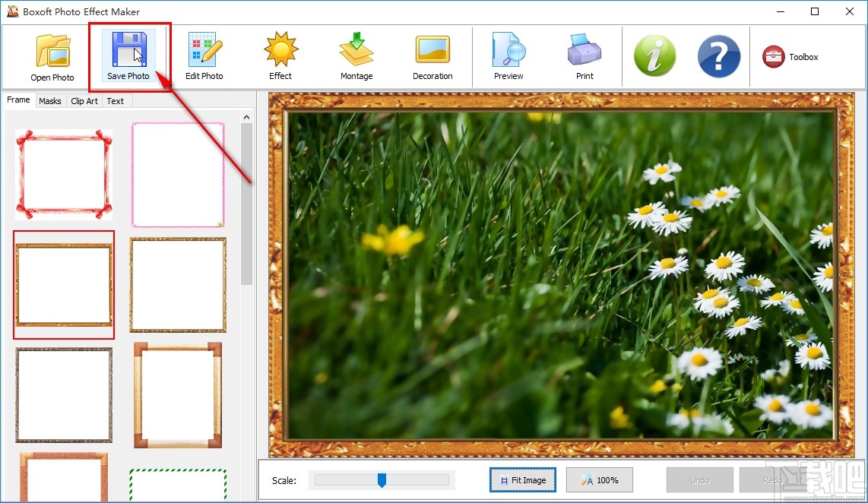868x503 pixels.
Task: Select the terracotta brown frame thumbnail
Action: pos(64,477)
